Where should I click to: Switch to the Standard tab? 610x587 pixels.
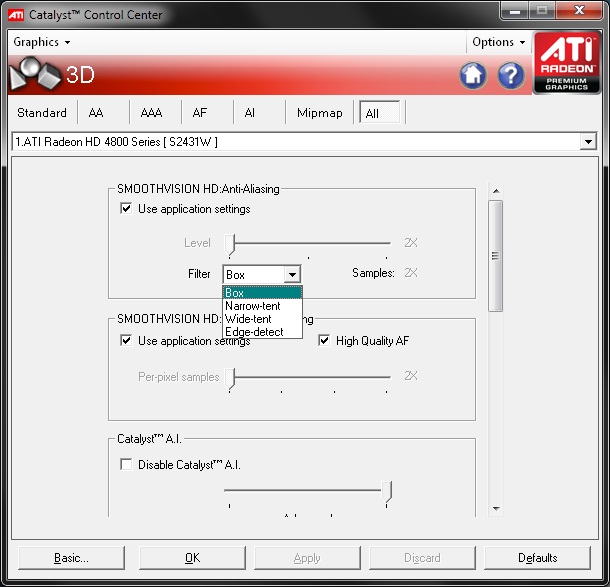pyautogui.click(x=42, y=113)
